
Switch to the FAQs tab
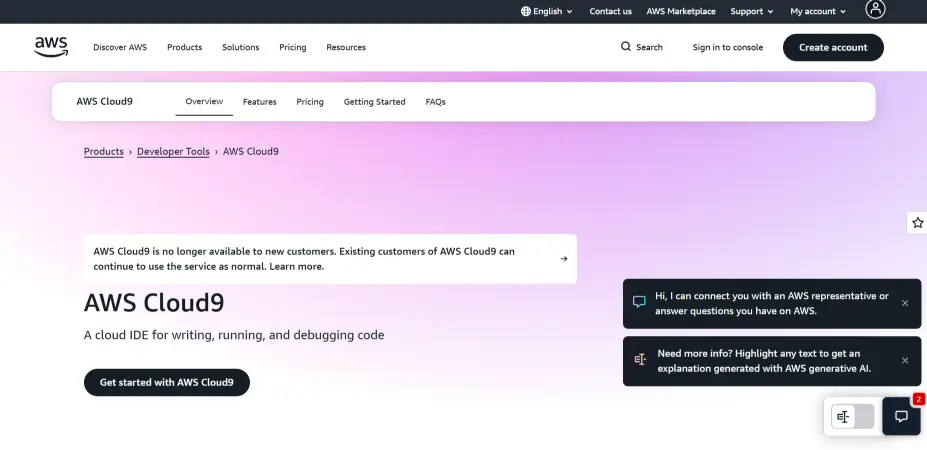[435, 102]
